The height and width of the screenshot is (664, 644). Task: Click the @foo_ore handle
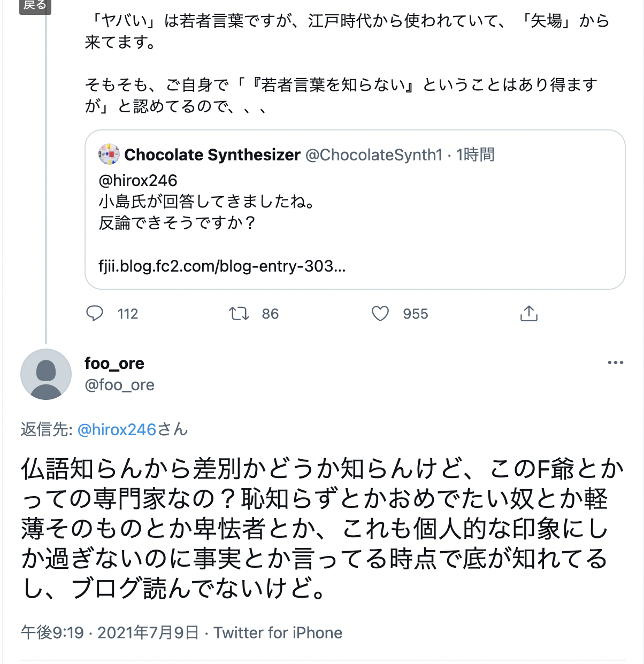(x=119, y=385)
